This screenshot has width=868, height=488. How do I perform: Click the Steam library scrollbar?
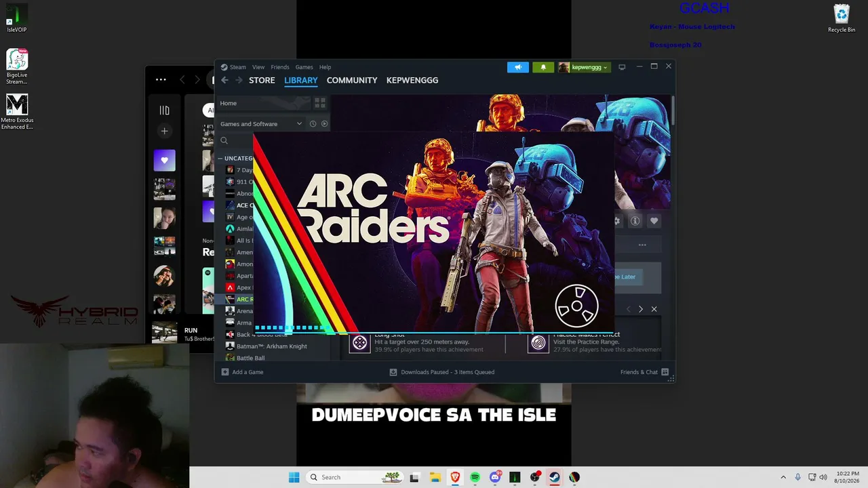click(x=673, y=112)
